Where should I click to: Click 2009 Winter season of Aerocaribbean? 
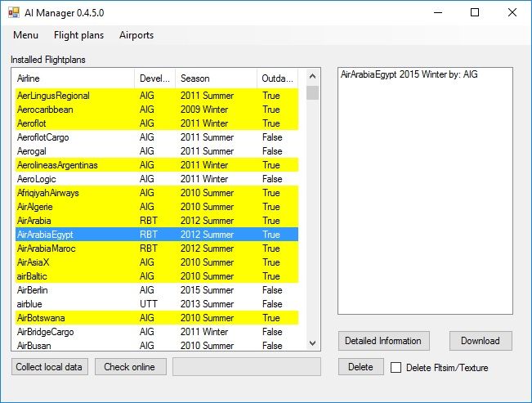coord(204,110)
